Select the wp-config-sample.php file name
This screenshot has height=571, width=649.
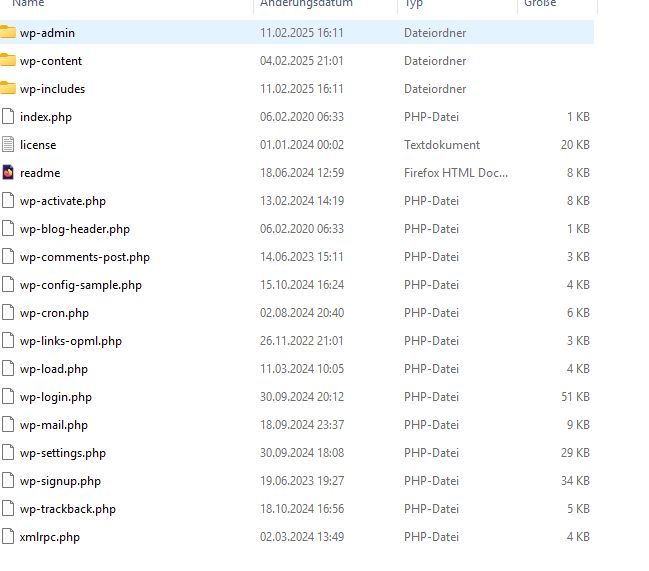80,285
